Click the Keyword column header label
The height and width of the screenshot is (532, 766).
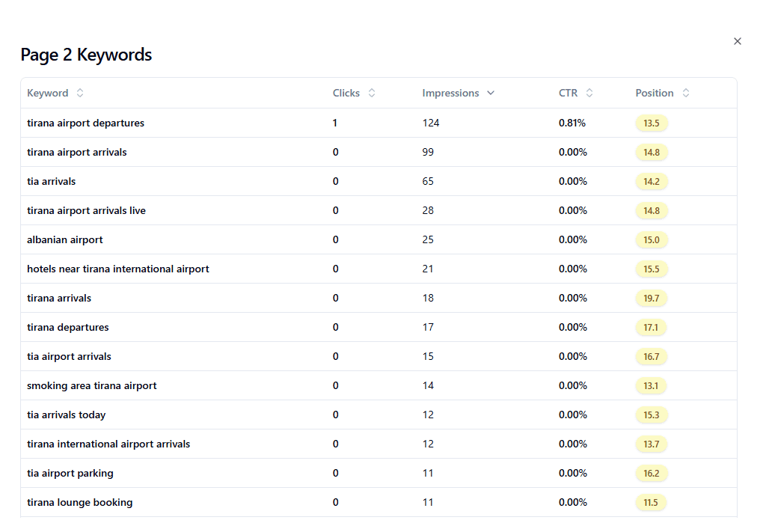[x=46, y=93]
